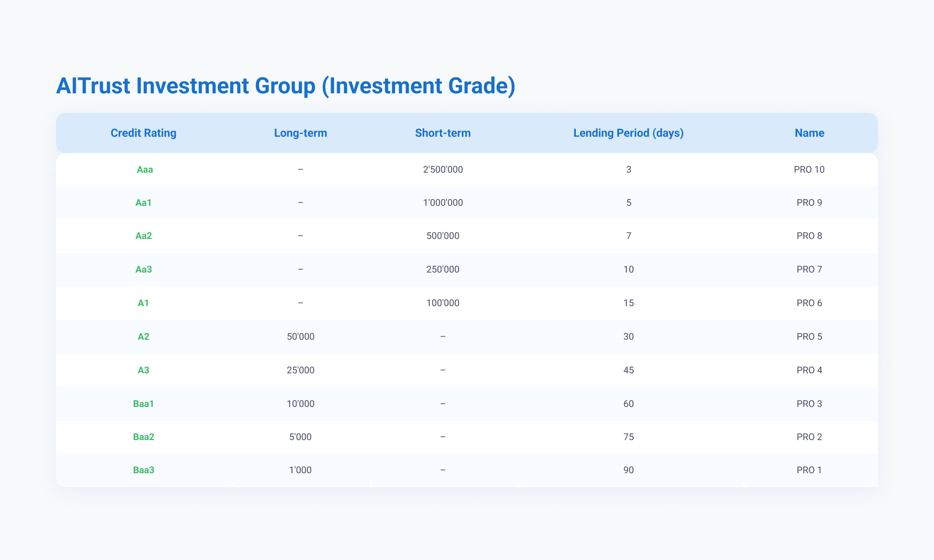Screen dimensions: 934x560
Task: Click the 100'000 short-term value
Action: pyautogui.click(x=443, y=303)
